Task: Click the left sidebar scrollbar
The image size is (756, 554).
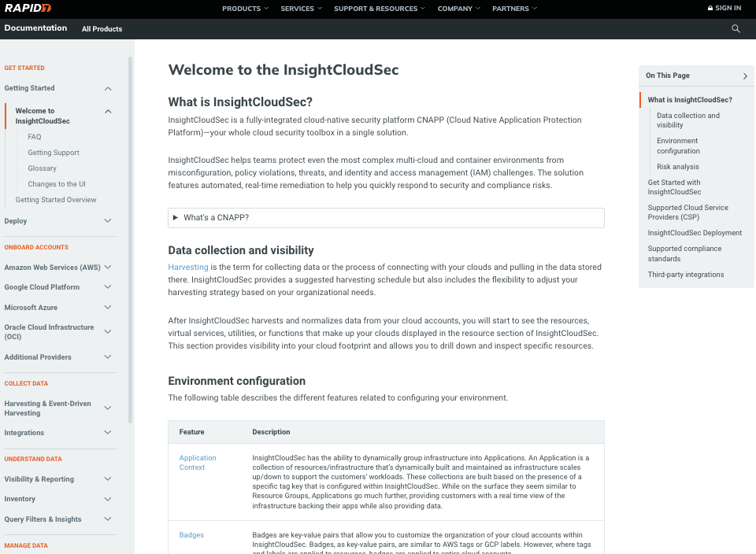Action: pos(130,236)
